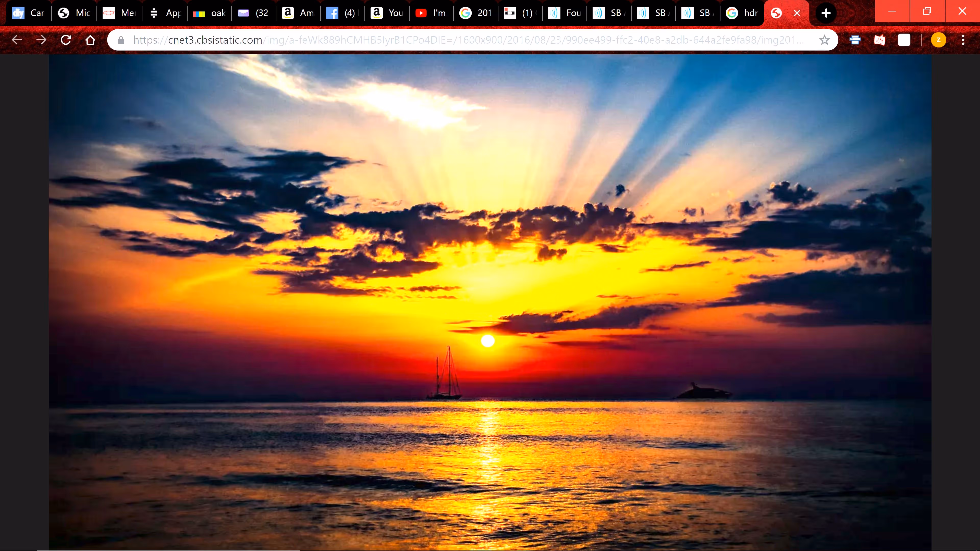View site security lock info
Viewport: 980px width, 551px height.
tap(121, 40)
